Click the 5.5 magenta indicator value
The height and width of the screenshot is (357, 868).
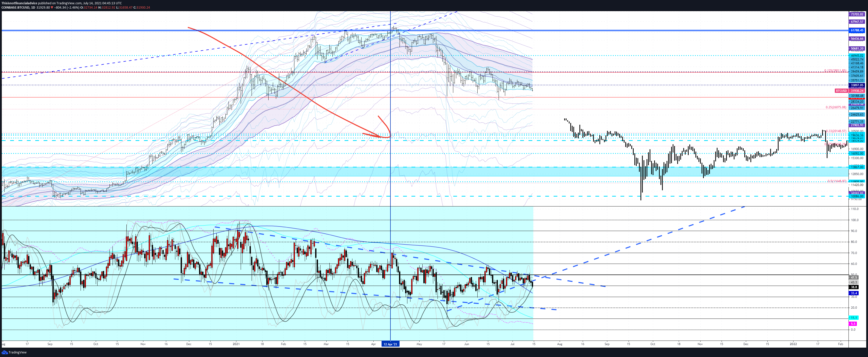point(853,324)
